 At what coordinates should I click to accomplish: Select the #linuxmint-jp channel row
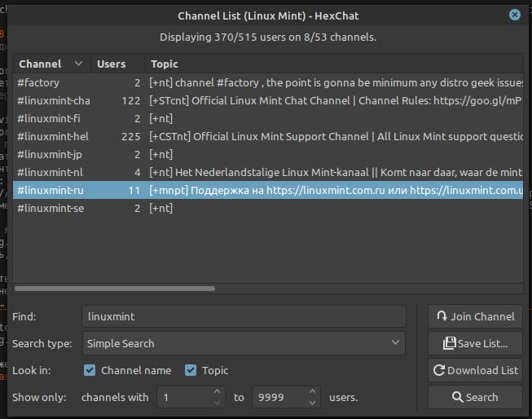(268, 155)
